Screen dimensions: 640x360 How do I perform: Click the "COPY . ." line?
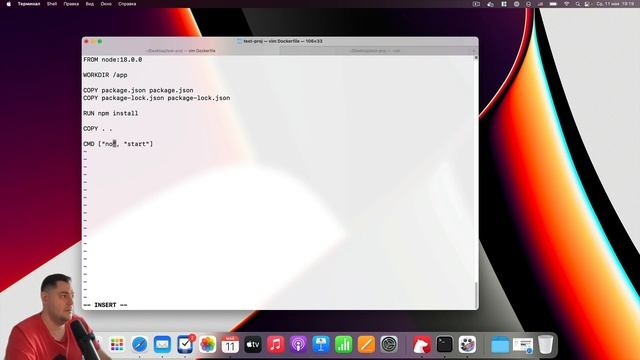pyautogui.click(x=98, y=129)
